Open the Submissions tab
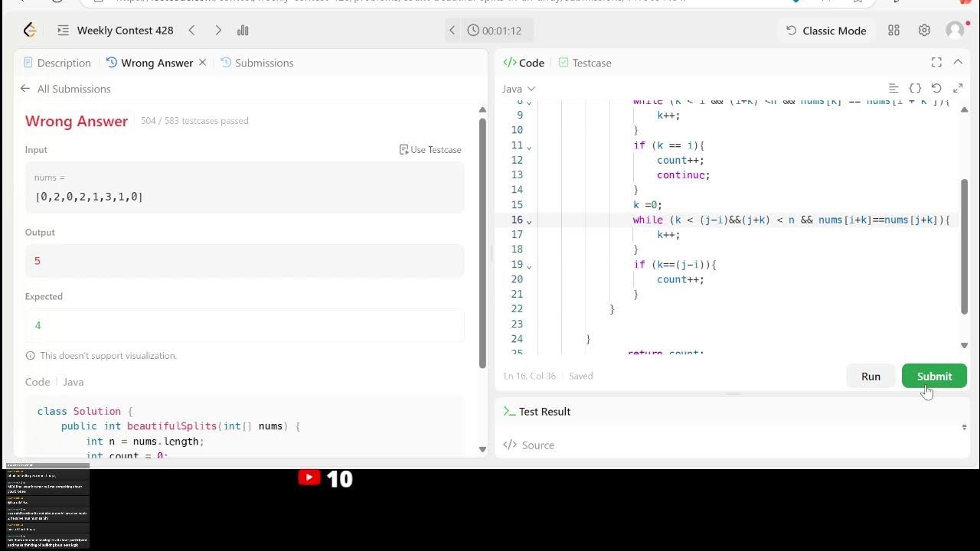Image resolution: width=980 pixels, height=551 pixels. pyautogui.click(x=257, y=63)
